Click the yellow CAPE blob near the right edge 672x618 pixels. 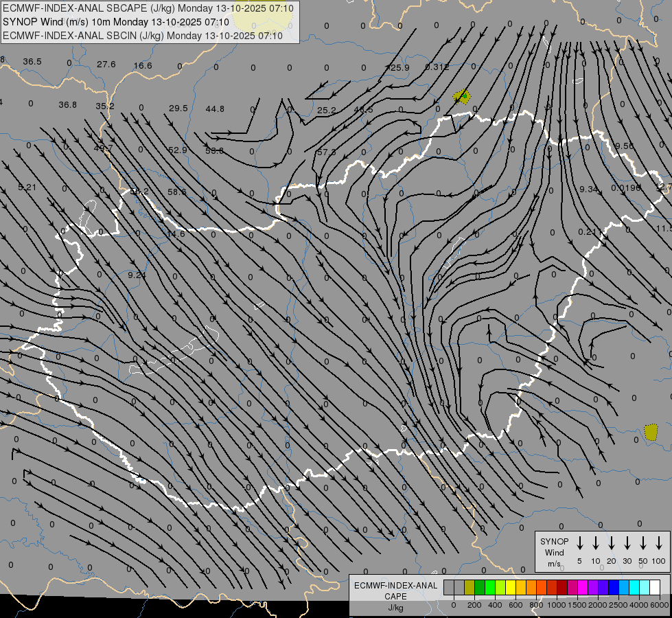(x=651, y=432)
